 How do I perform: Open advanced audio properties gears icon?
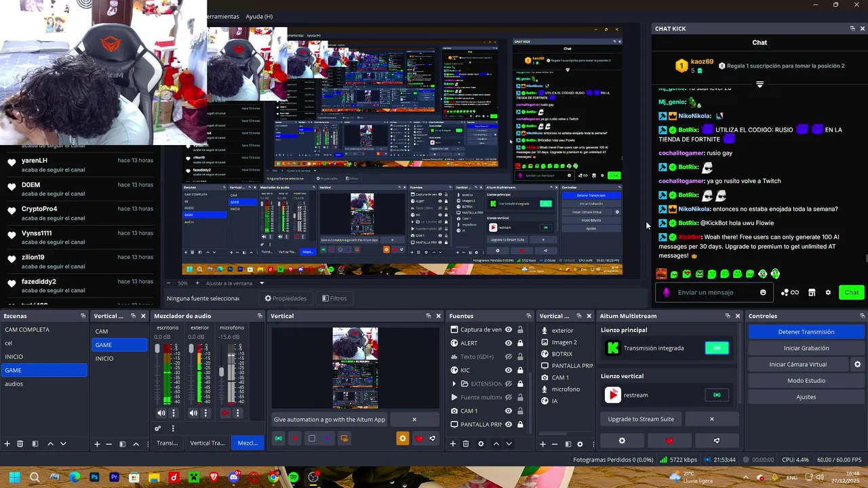point(158,428)
